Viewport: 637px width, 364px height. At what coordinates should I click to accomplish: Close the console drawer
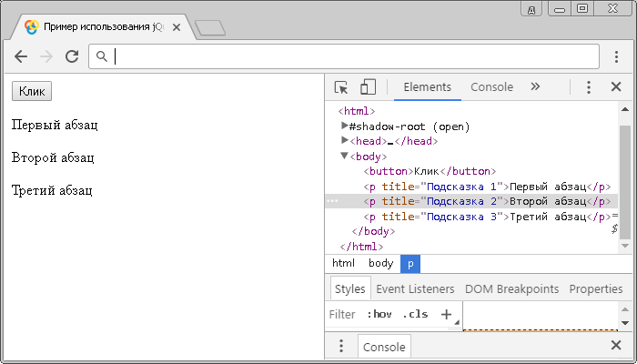pyautogui.click(x=616, y=345)
